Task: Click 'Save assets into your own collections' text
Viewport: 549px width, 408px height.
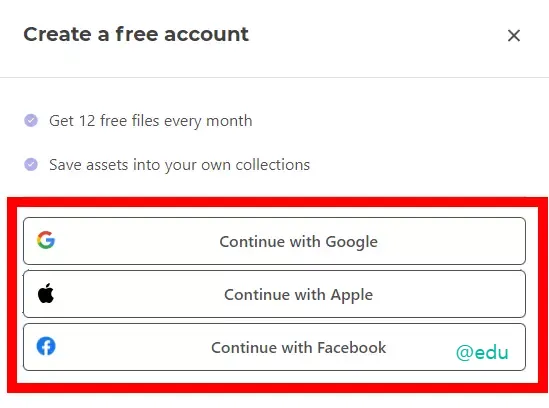Action: pyautogui.click(x=180, y=165)
